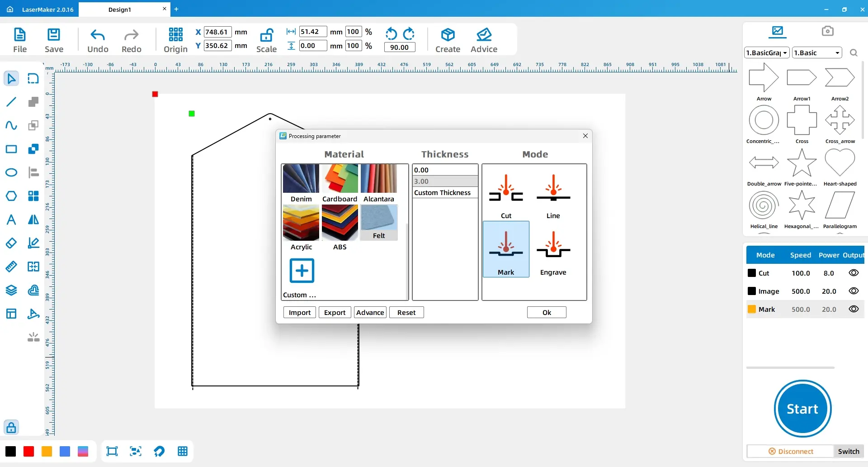Click the fit-to-frame view icon
This screenshot has width=868, height=467.
pos(112,451)
